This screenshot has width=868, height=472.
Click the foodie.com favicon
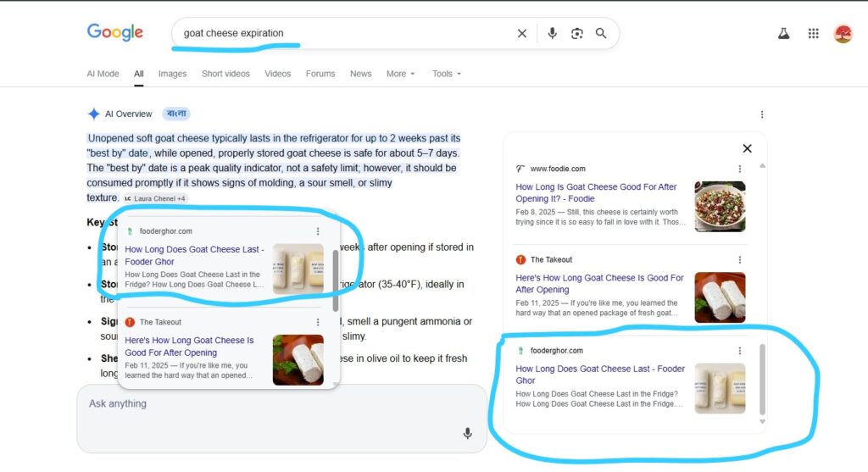pos(520,169)
